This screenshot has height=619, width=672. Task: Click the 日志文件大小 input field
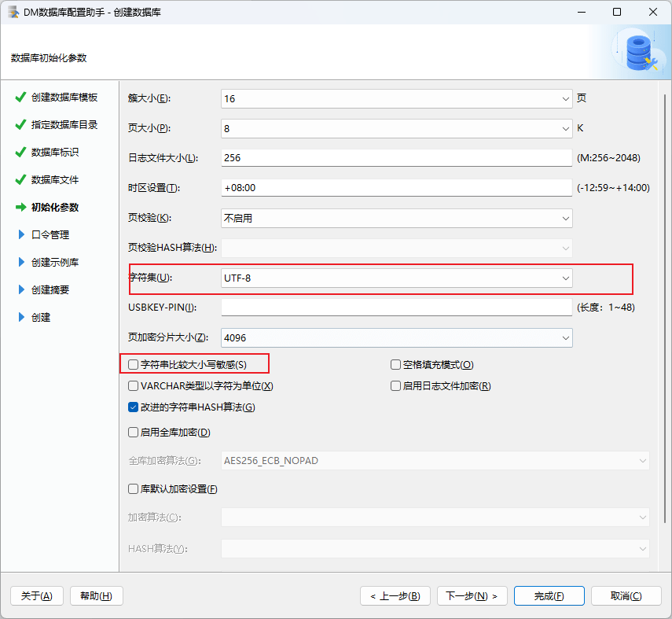pyautogui.click(x=396, y=158)
